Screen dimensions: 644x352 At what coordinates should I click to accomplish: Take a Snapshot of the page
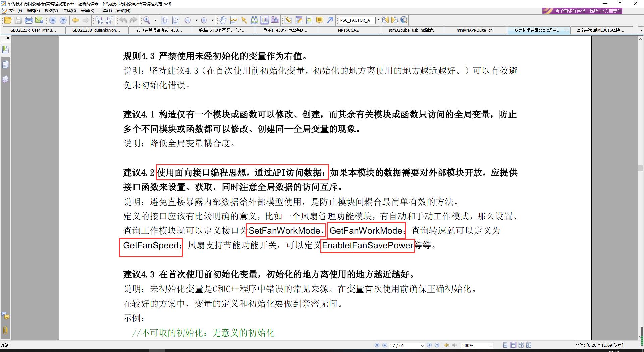275,20
